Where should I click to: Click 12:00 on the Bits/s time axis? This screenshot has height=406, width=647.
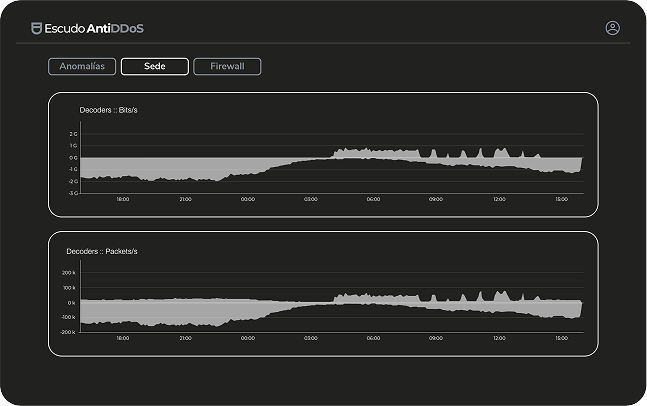[499, 199]
